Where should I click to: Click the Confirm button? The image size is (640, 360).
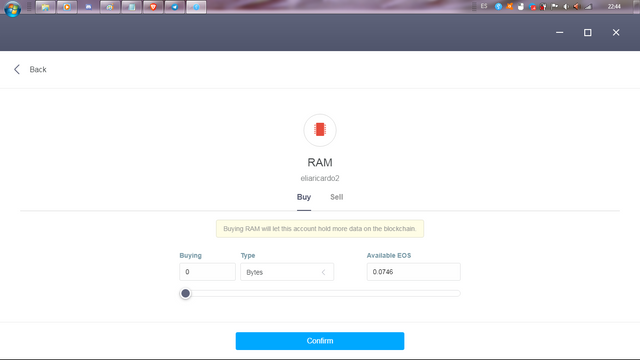tap(320, 341)
